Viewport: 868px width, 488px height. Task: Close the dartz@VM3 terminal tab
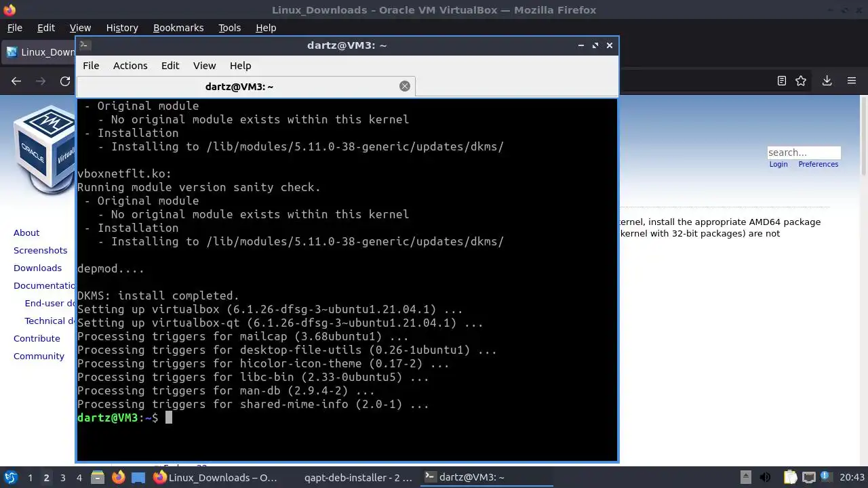coord(405,86)
